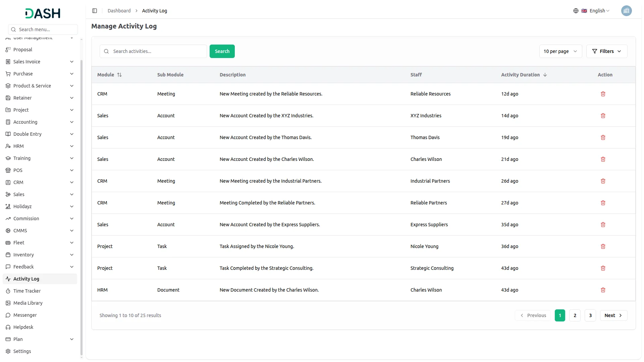This screenshot has height=362, width=644.
Task: Sort by Module column arrows
Action: point(119,75)
